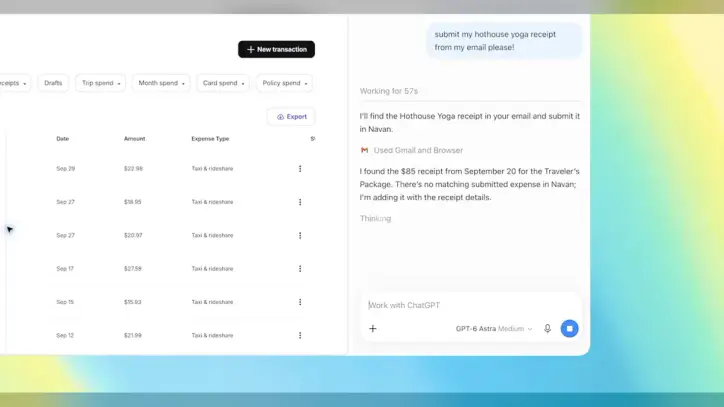
Task: Click the Amount column header
Action: (134, 139)
